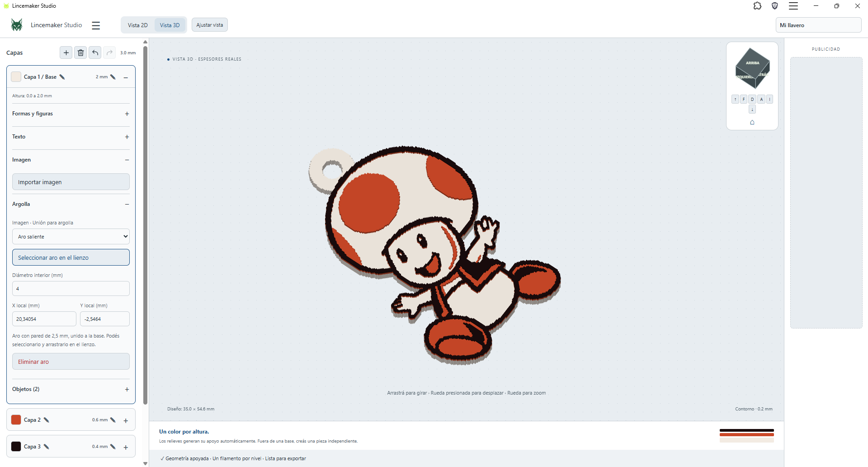The height and width of the screenshot is (467, 868).
Task: Click Seleccionar aro en el lienzo
Action: [71, 257]
